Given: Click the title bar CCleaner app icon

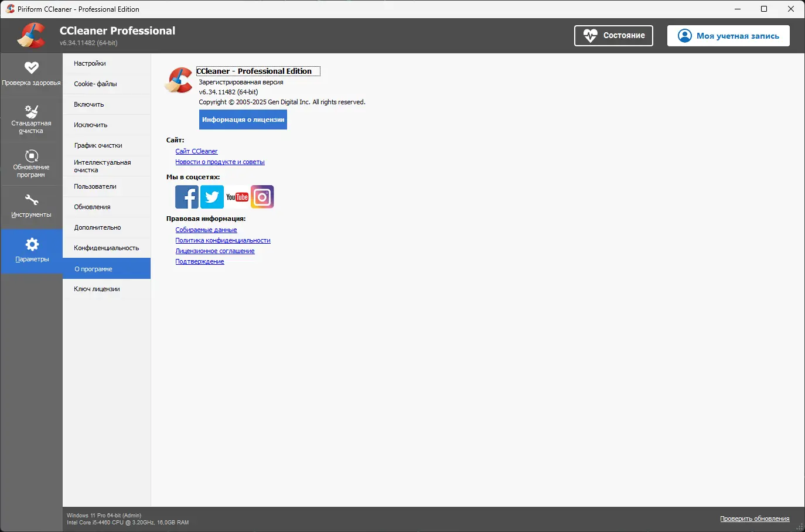Looking at the screenshot, I should (x=10, y=9).
